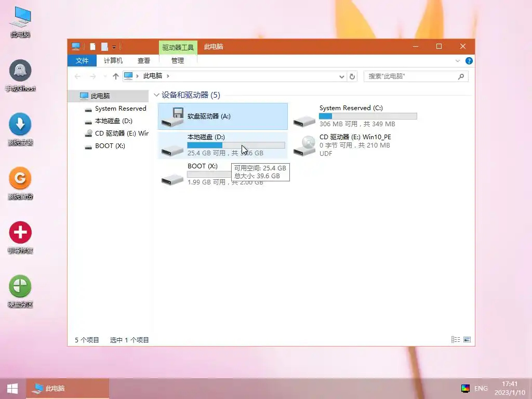Click the 0 字节 可用 , 共 210 MB text
Screen dimensions: 532x399
click(354, 145)
